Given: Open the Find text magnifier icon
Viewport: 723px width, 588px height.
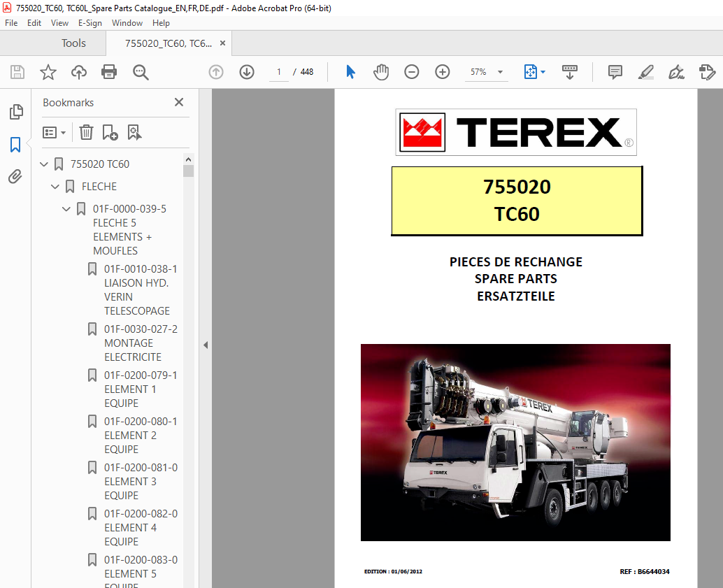Looking at the screenshot, I should pos(141,72).
